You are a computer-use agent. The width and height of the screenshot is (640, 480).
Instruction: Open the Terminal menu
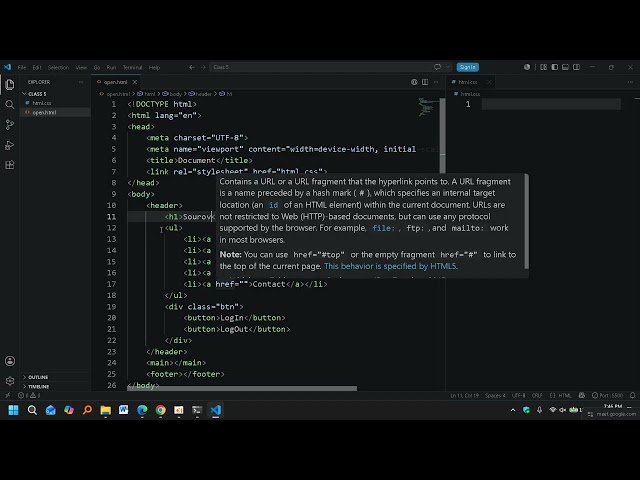(x=132, y=67)
